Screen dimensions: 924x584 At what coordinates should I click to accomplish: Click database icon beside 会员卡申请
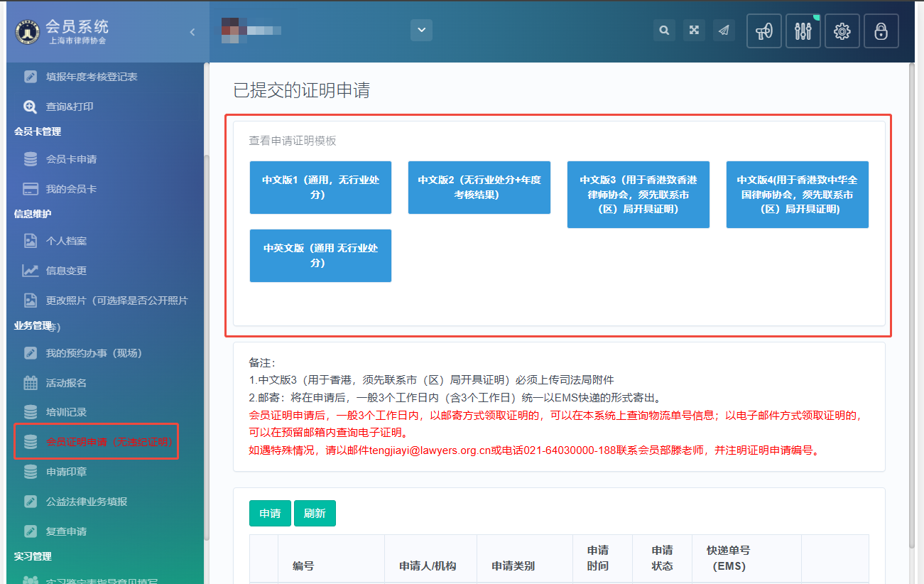(31, 159)
